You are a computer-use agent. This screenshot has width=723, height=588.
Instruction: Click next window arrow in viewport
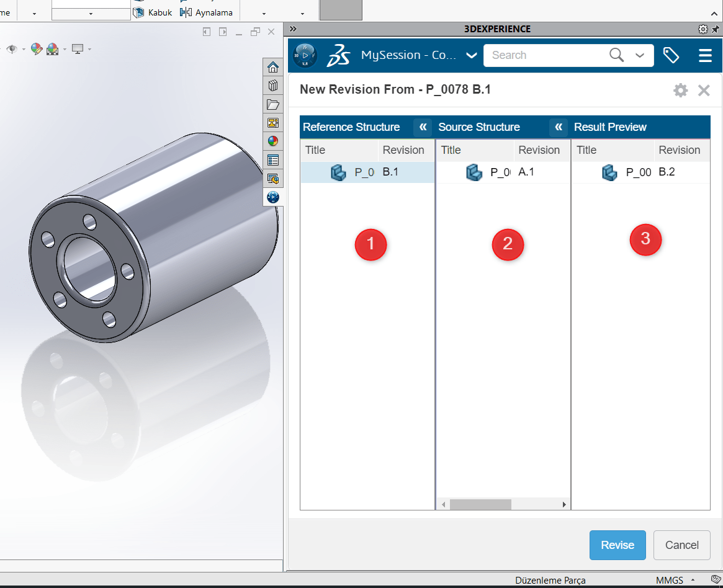pyautogui.click(x=223, y=32)
